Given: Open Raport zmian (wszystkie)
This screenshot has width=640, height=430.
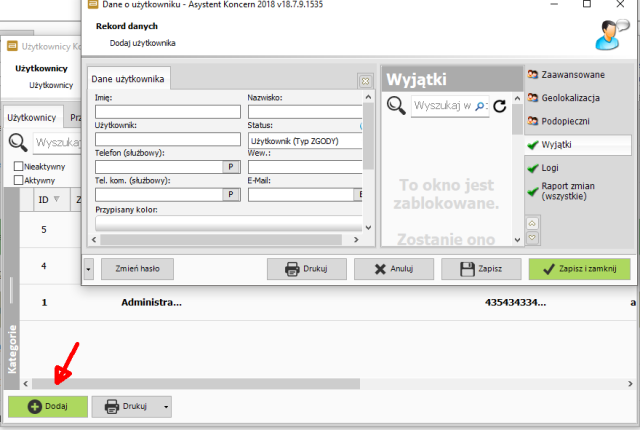Looking at the screenshot, I should click(561, 191).
